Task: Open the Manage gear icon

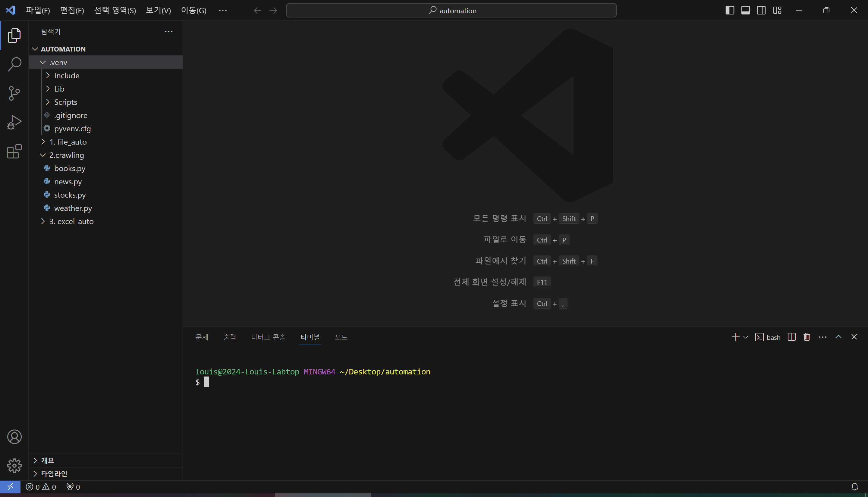Action: coord(14,466)
